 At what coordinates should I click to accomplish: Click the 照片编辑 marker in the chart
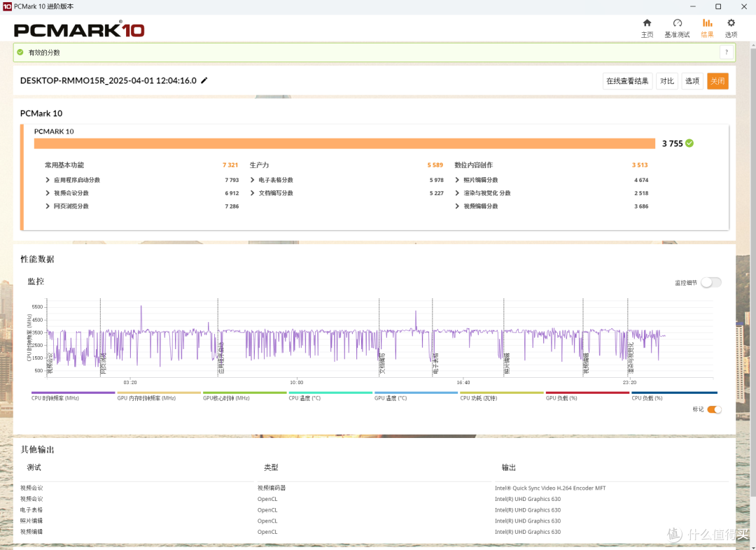click(x=507, y=363)
